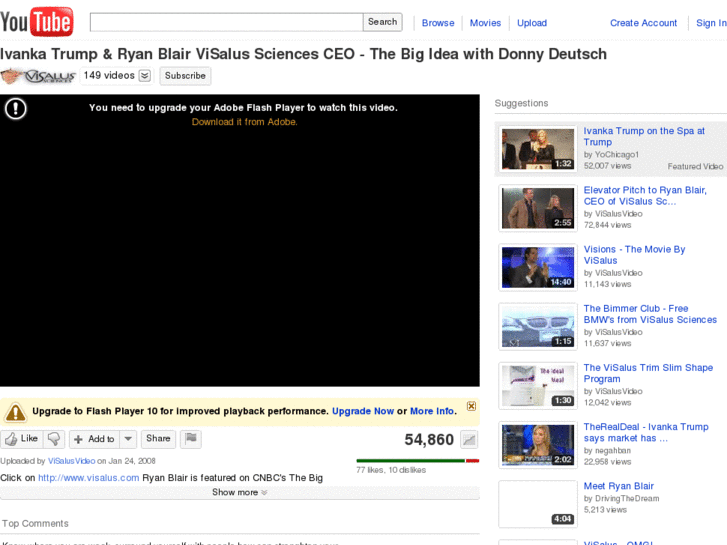Expand description with Show more
Viewport: 727px width, 545px height.
(240, 492)
